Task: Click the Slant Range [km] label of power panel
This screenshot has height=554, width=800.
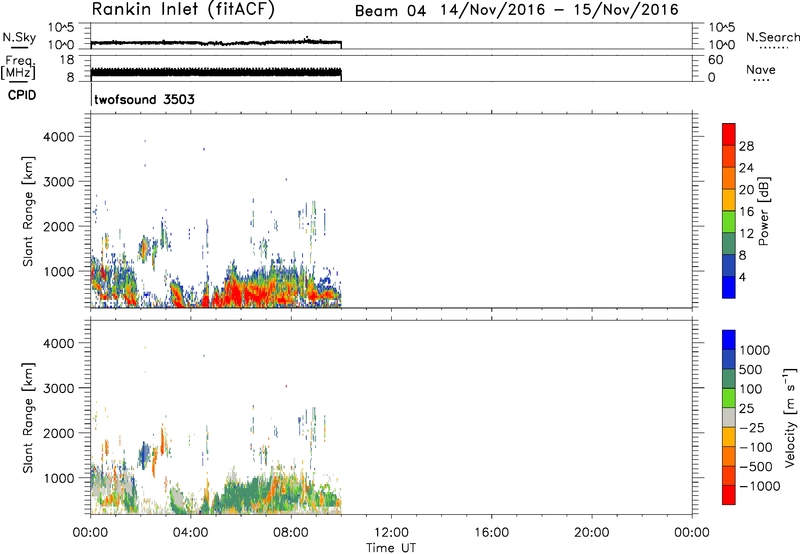Action: (28, 211)
